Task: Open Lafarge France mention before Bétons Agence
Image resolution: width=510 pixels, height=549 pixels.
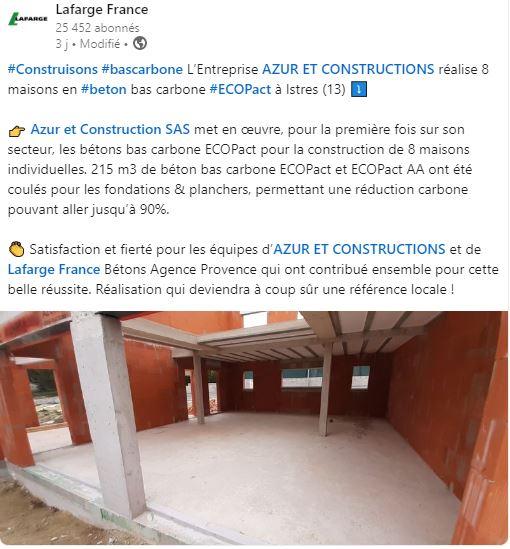Action: pos(54,270)
